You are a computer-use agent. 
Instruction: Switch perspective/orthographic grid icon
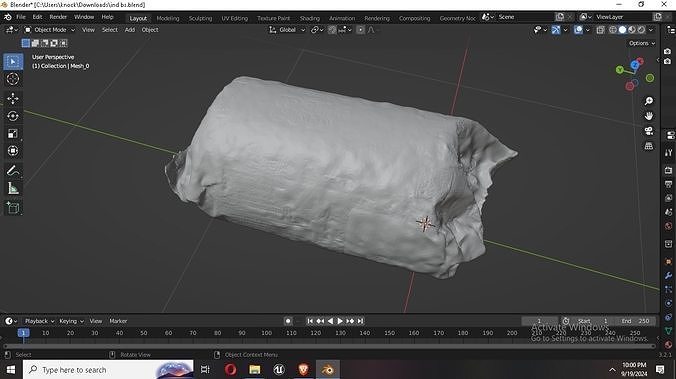pos(648,146)
